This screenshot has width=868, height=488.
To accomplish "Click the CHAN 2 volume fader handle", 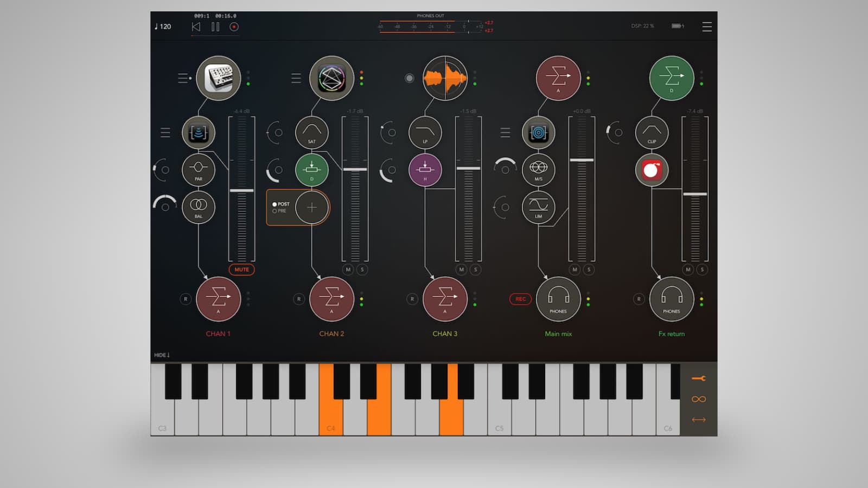I will [355, 170].
